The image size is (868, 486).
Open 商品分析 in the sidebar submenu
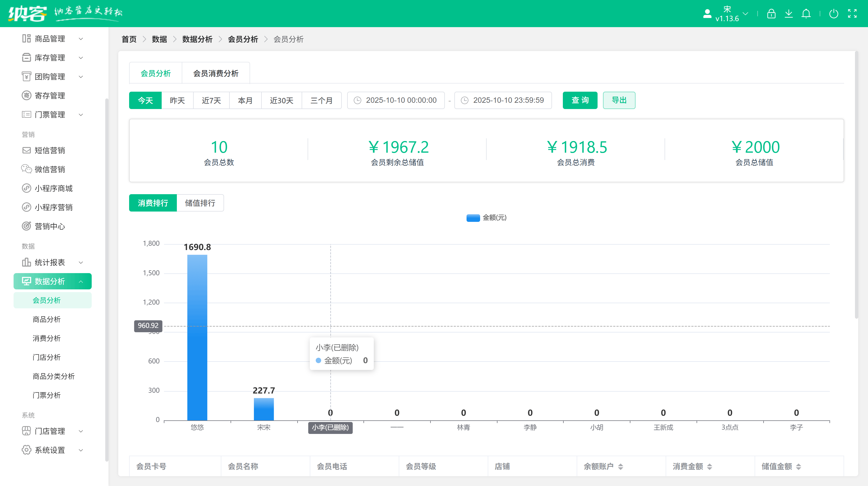click(x=46, y=319)
